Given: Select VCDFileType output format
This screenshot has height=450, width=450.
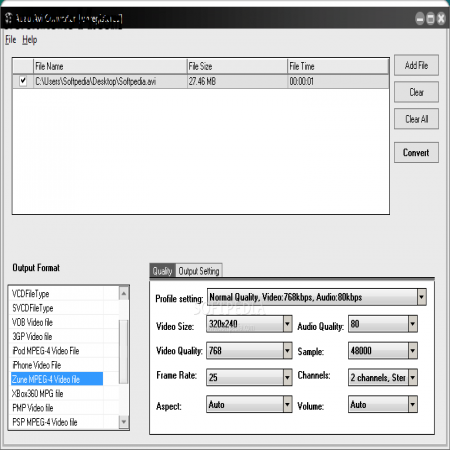Looking at the screenshot, I should click(57, 294).
